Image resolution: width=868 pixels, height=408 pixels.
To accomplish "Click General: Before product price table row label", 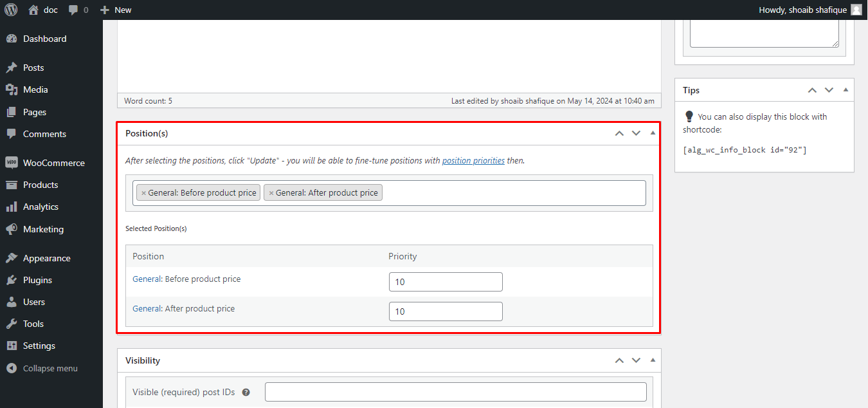I will pos(186,279).
